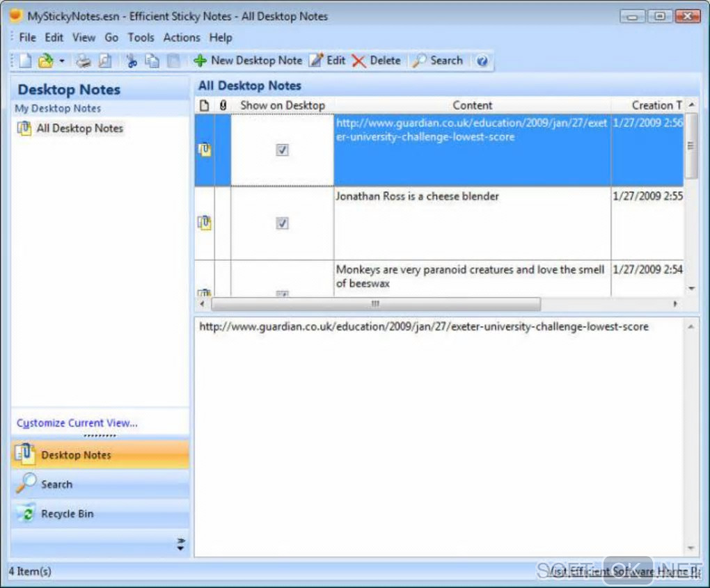Click the horizontal scroll left arrow
Screen dimensions: 710x588
202,303
